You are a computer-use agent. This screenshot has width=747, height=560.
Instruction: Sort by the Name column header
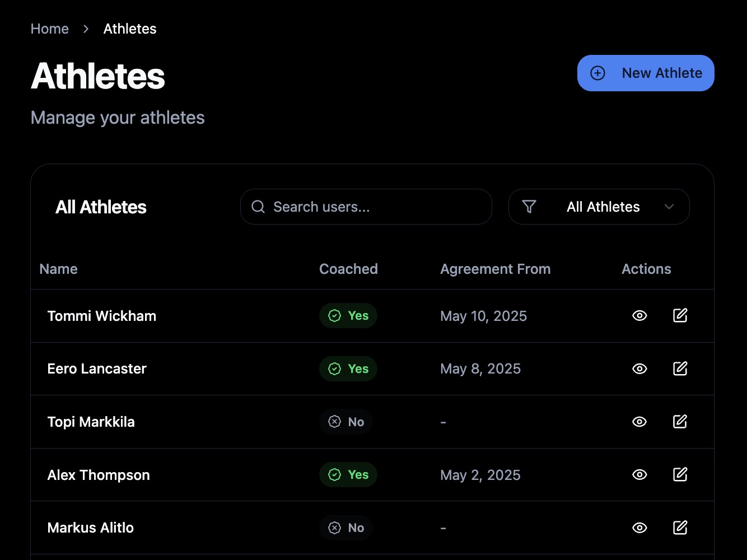(59, 269)
